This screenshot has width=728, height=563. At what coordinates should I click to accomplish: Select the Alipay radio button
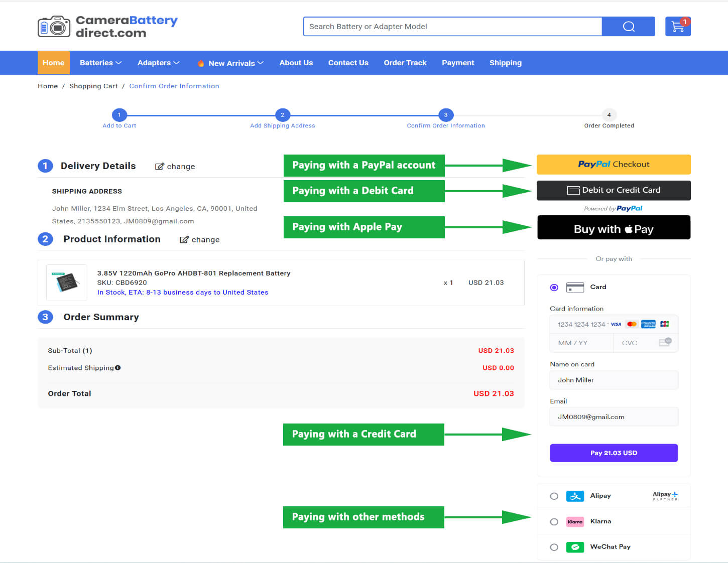[554, 496]
